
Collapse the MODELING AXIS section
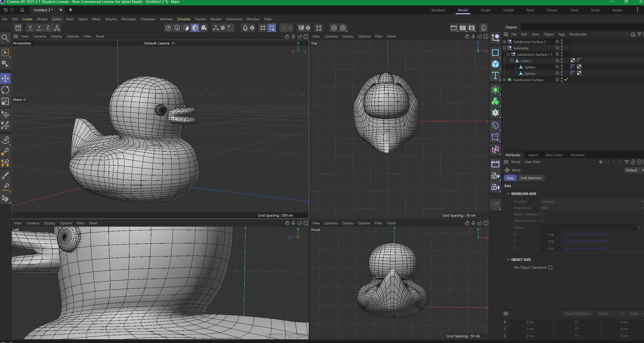pyautogui.click(x=508, y=194)
